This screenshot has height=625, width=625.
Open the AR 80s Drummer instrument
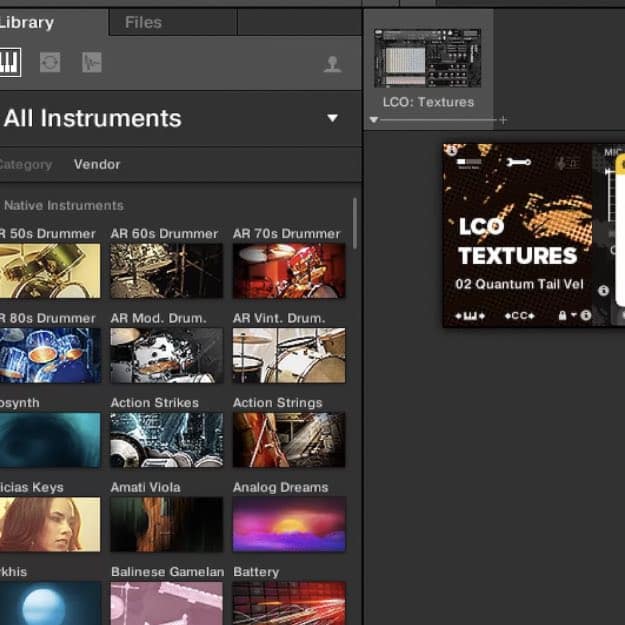pos(50,355)
